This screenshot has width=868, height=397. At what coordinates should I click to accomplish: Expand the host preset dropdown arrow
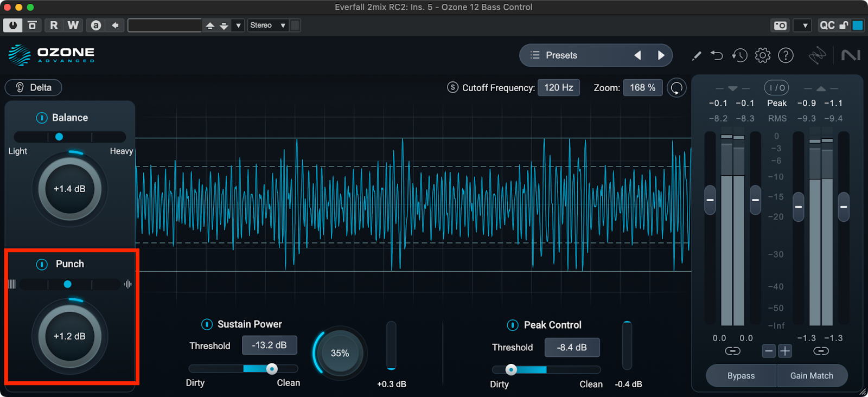tap(238, 25)
